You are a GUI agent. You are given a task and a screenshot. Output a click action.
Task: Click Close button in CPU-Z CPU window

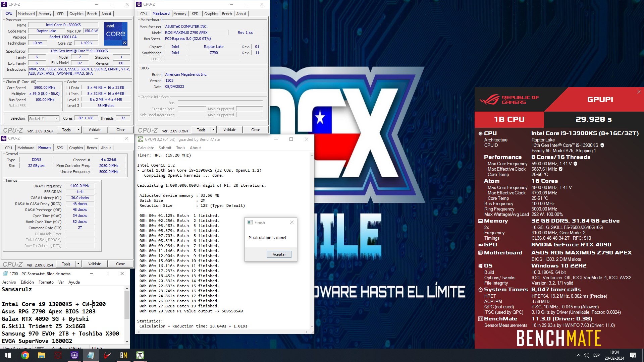tap(121, 130)
